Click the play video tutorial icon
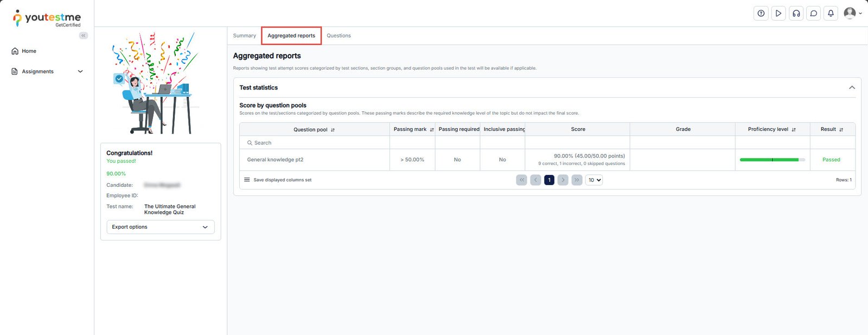868x335 pixels. pyautogui.click(x=778, y=14)
